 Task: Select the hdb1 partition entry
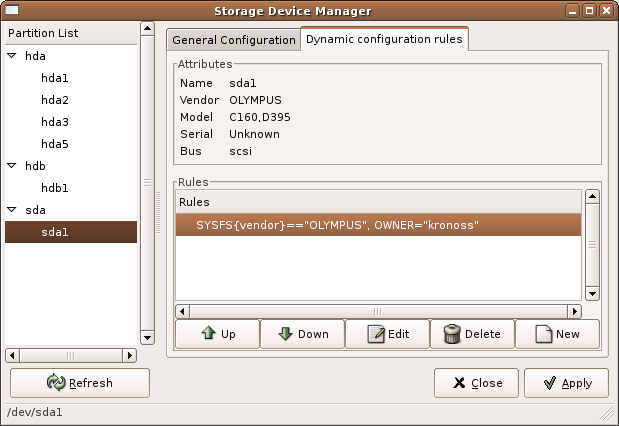pos(55,188)
